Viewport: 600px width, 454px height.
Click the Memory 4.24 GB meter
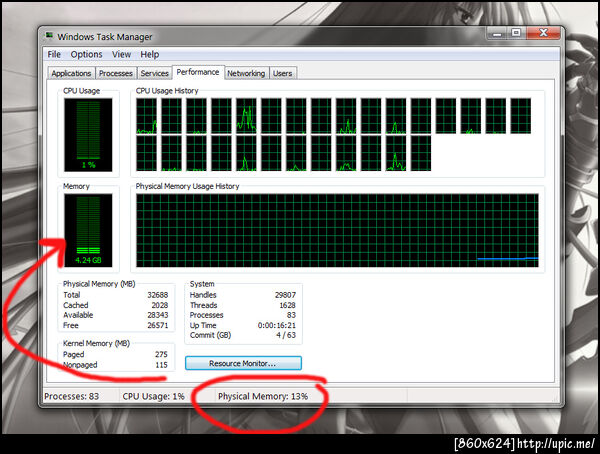coord(88,230)
